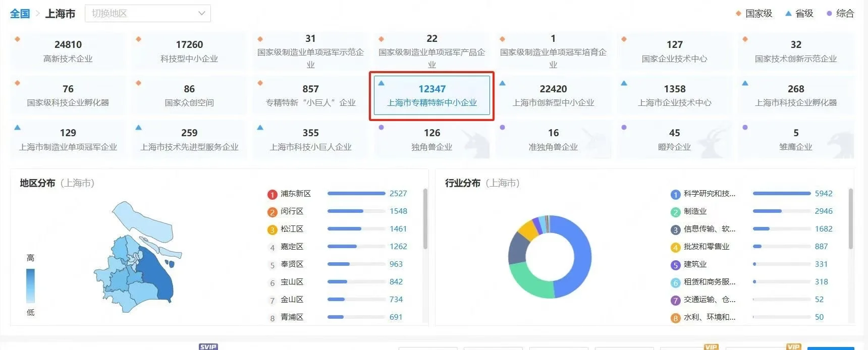
Task: Open the 切换地区 region dropdown
Action: pyautogui.click(x=148, y=13)
